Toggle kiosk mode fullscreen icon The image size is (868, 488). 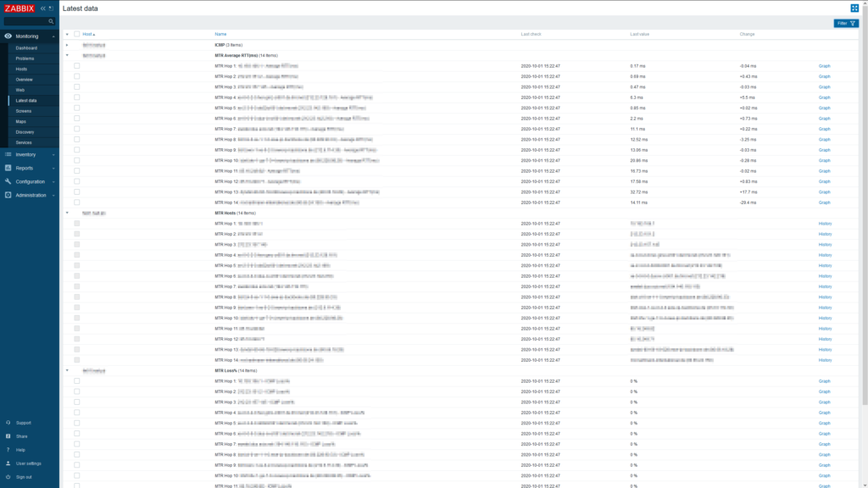pos(854,8)
